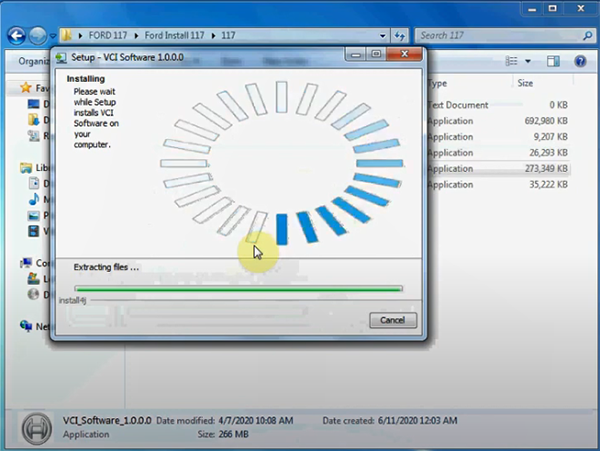Select the Documents library icon
Screen dimensions: 600x451
click(34, 183)
